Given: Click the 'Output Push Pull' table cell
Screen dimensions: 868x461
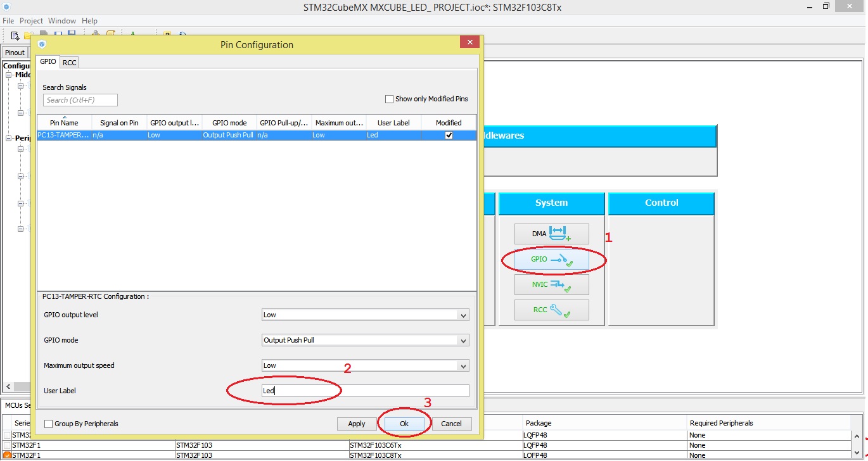Looking at the screenshot, I should click(x=229, y=135).
